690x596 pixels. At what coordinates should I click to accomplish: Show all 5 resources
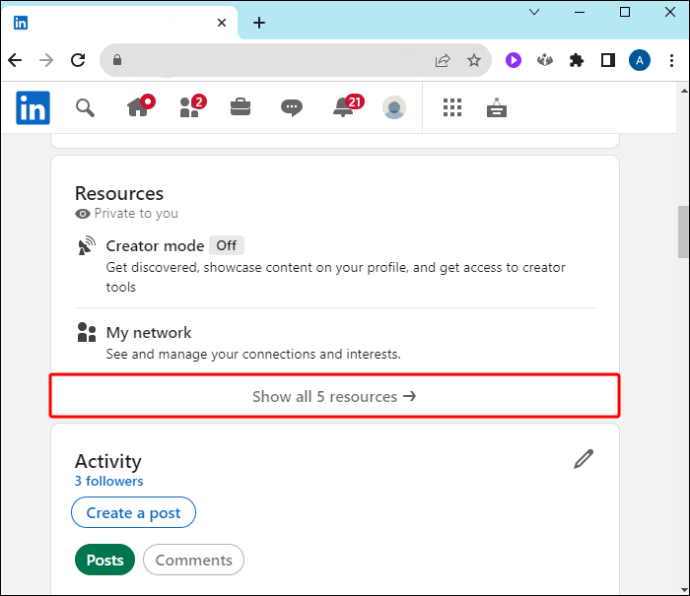334,396
